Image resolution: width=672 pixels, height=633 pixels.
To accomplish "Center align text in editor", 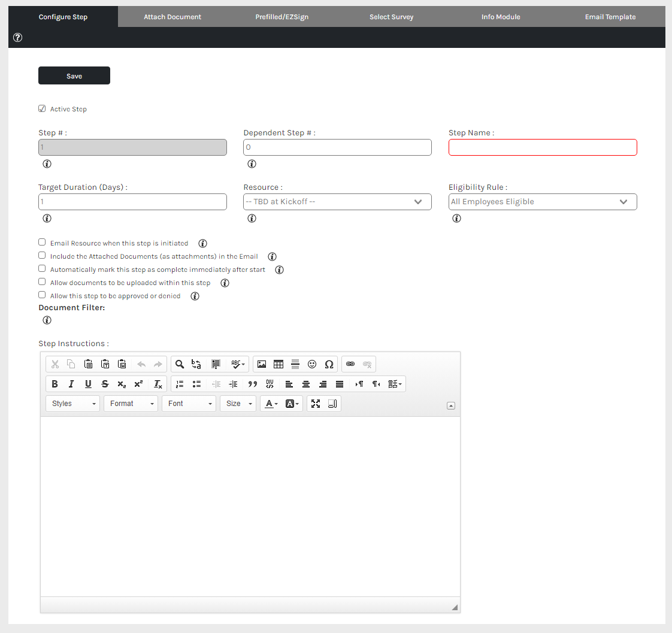I will point(306,384).
